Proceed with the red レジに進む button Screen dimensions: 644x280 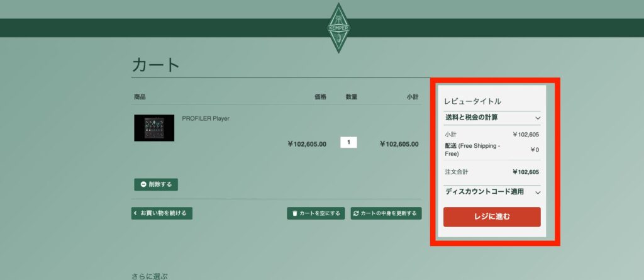(x=492, y=216)
